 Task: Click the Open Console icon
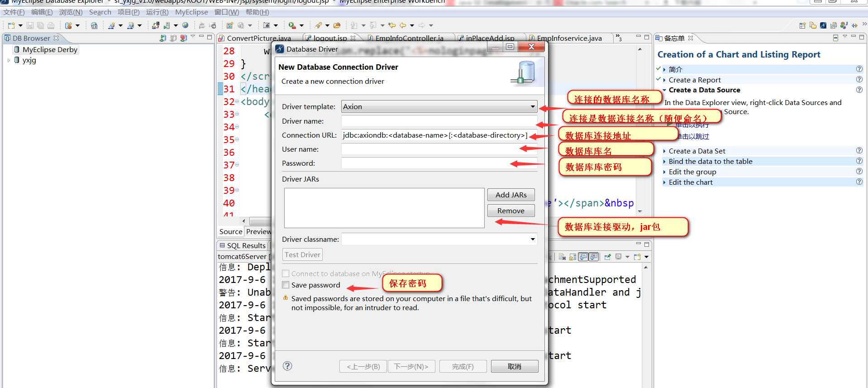click(637, 257)
